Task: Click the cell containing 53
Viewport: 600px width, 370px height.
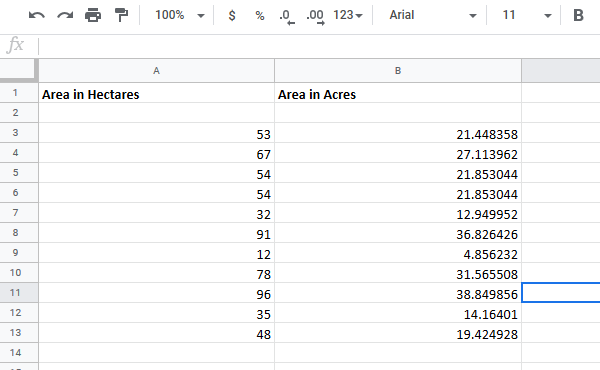Action: 157,133
